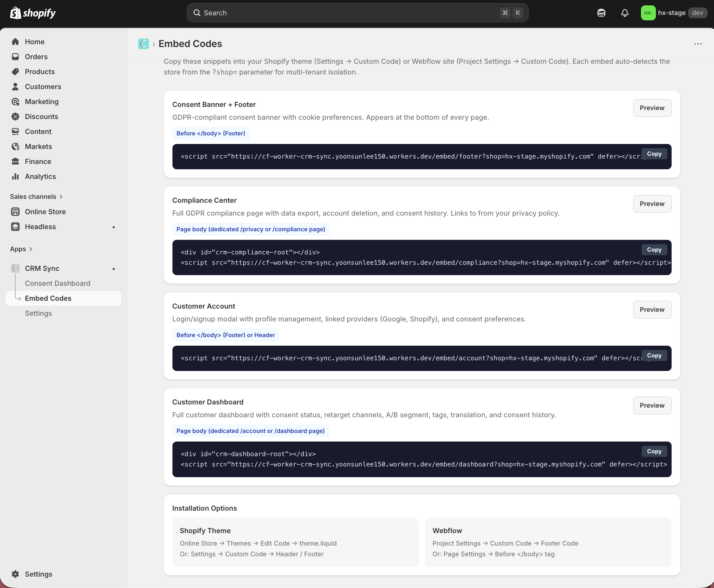Click the Shopify logo
The width and height of the screenshot is (714, 588).
tap(33, 13)
